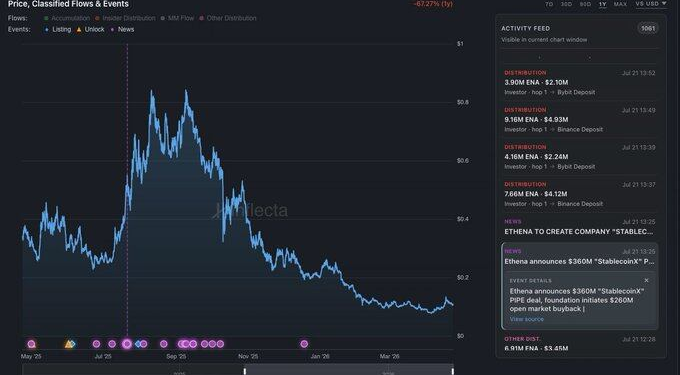
Task: Click the news marker near May '25
Action: [31, 344]
